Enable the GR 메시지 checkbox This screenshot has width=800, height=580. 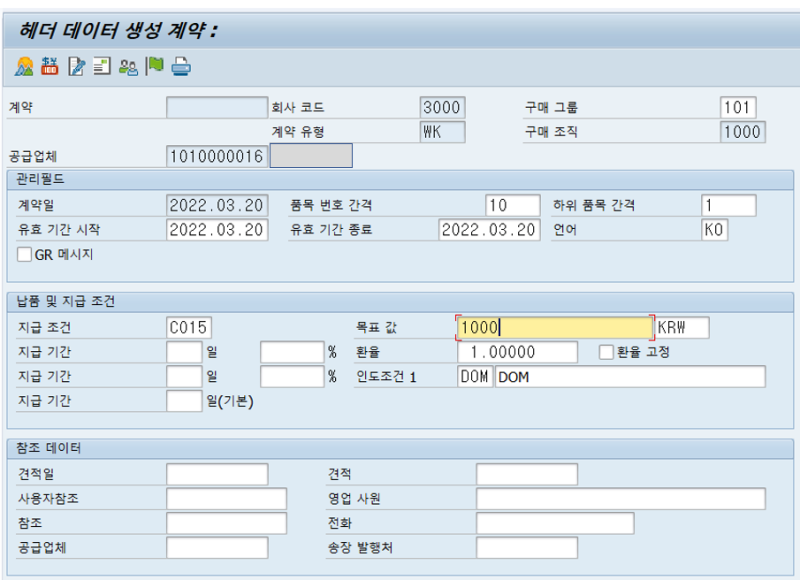(x=24, y=255)
